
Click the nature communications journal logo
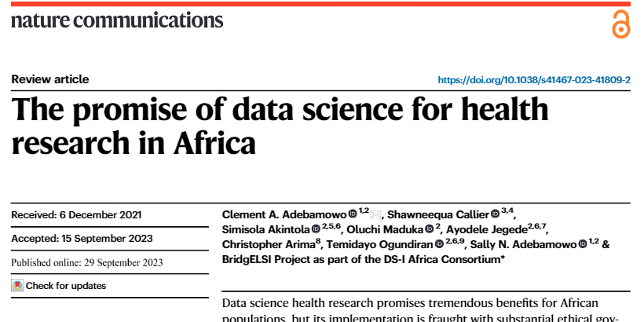point(117,20)
